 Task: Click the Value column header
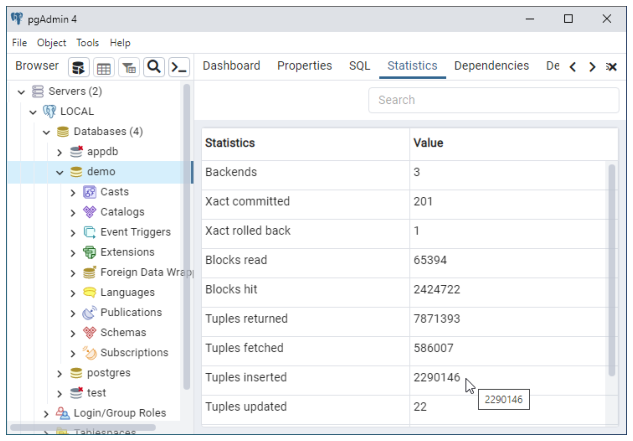pyautogui.click(x=514, y=143)
